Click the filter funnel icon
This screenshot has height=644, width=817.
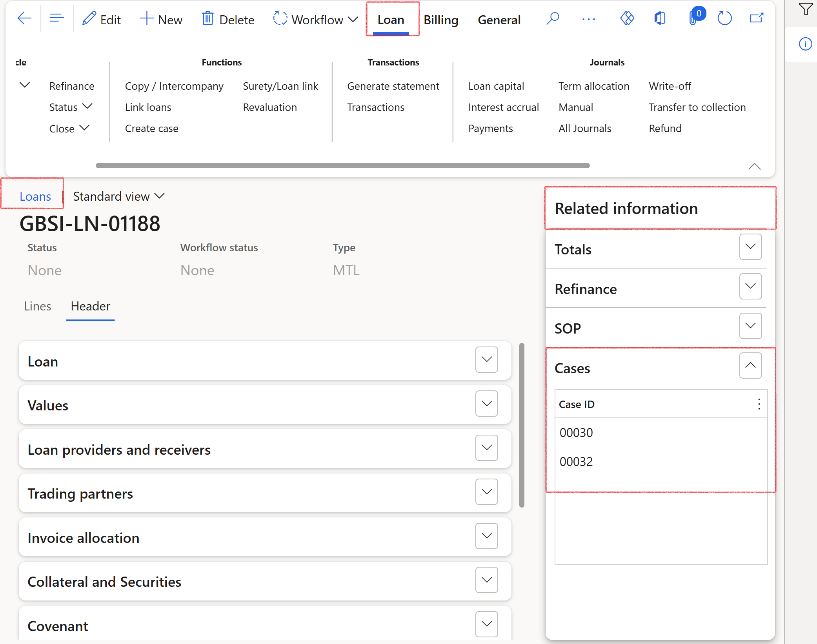805,9
